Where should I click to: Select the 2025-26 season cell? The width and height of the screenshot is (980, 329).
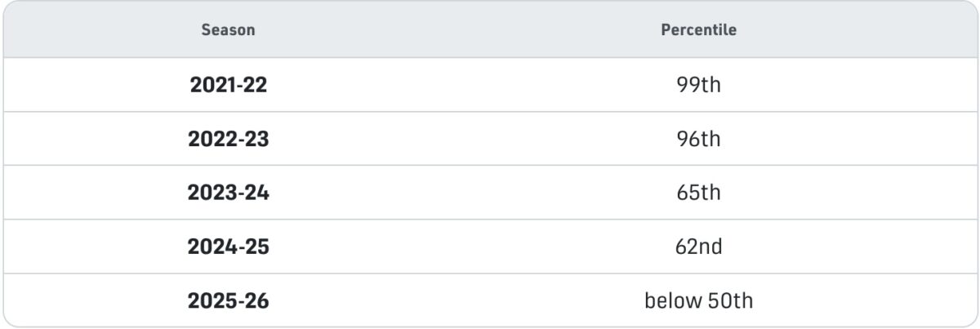[x=228, y=301]
